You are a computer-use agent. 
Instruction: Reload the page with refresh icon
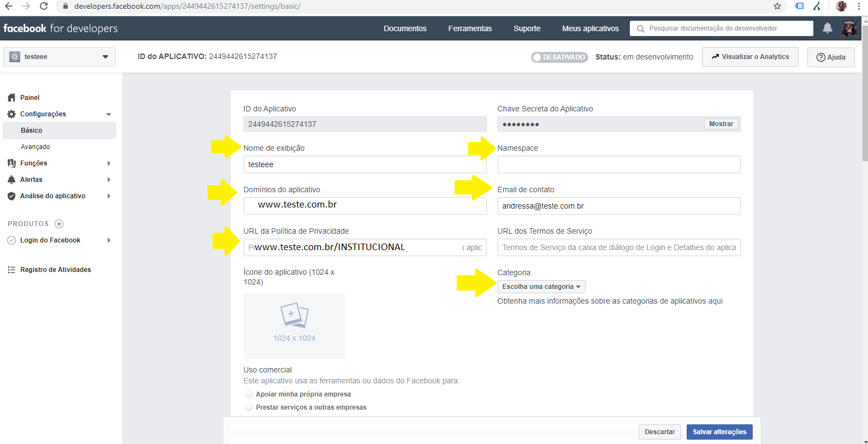click(44, 6)
